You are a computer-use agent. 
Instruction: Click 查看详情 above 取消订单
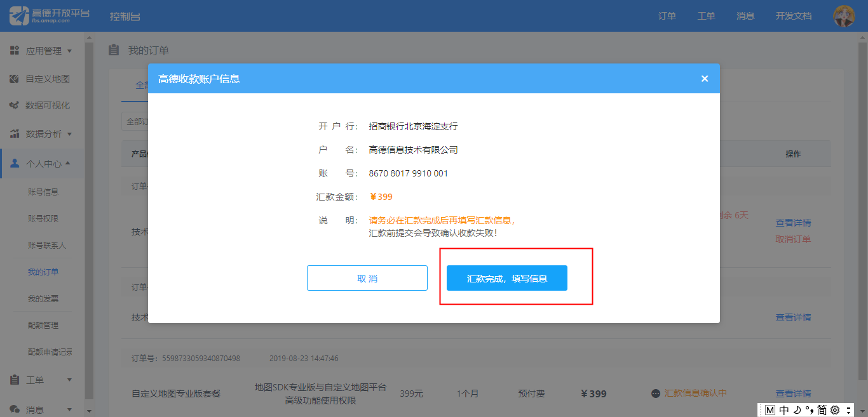pyautogui.click(x=793, y=223)
